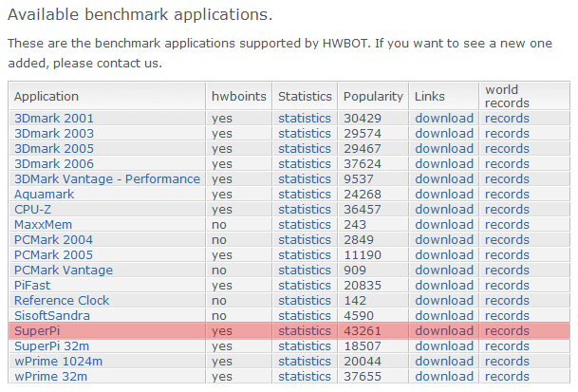The width and height of the screenshot is (578, 392).
Task: Download the SisoftSandra benchmark
Action: (443, 315)
